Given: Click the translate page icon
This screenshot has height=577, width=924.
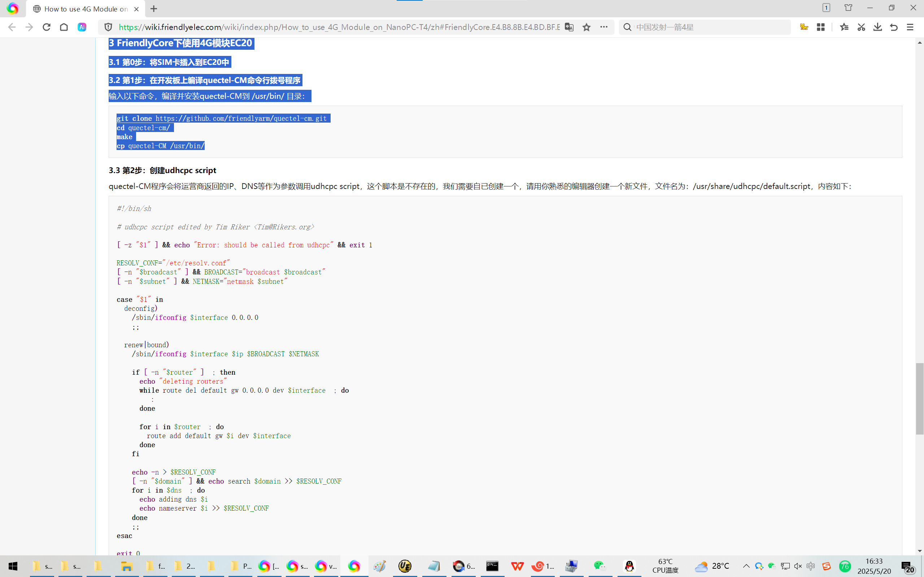Looking at the screenshot, I should (x=569, y=27).
